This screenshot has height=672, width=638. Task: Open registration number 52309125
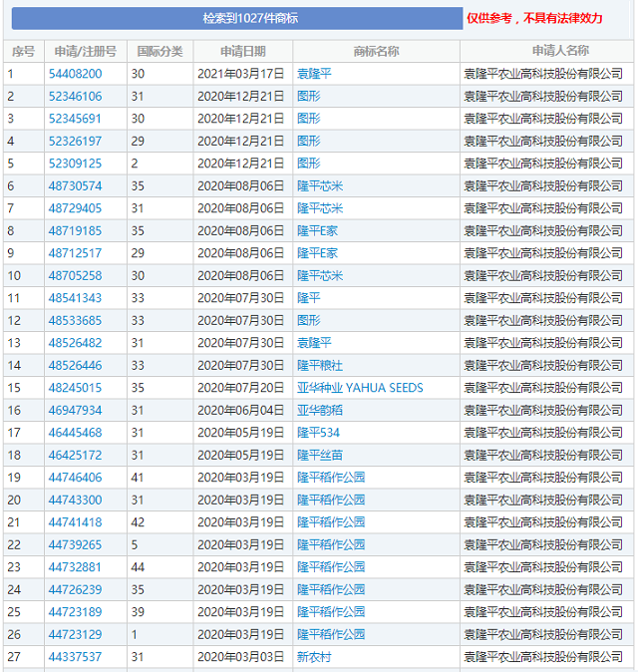(x=75, y=164)
